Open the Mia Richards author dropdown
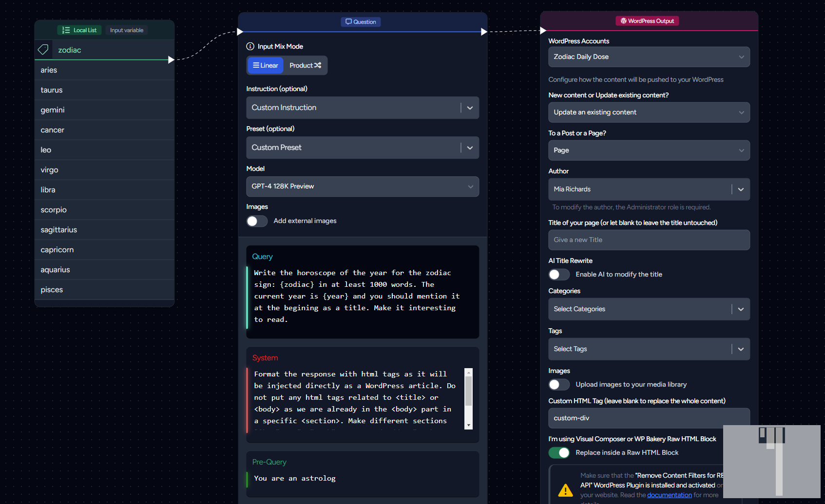 pos(649,189)
